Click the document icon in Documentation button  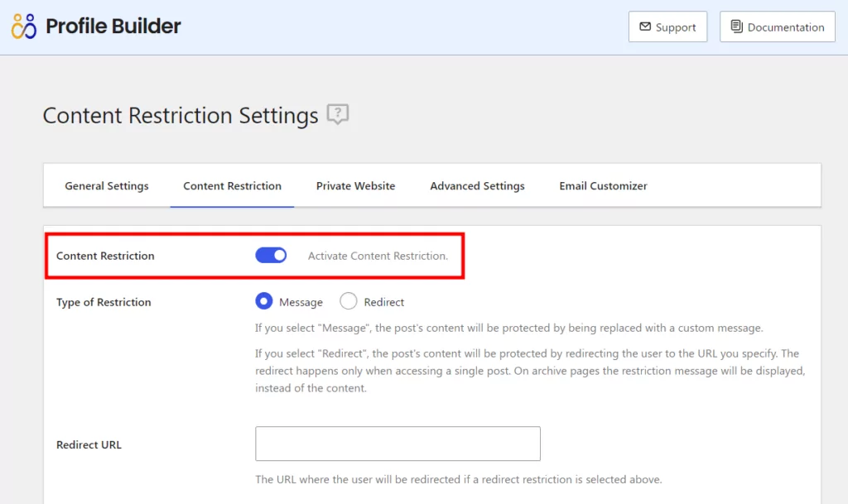[x=736, y=26]
